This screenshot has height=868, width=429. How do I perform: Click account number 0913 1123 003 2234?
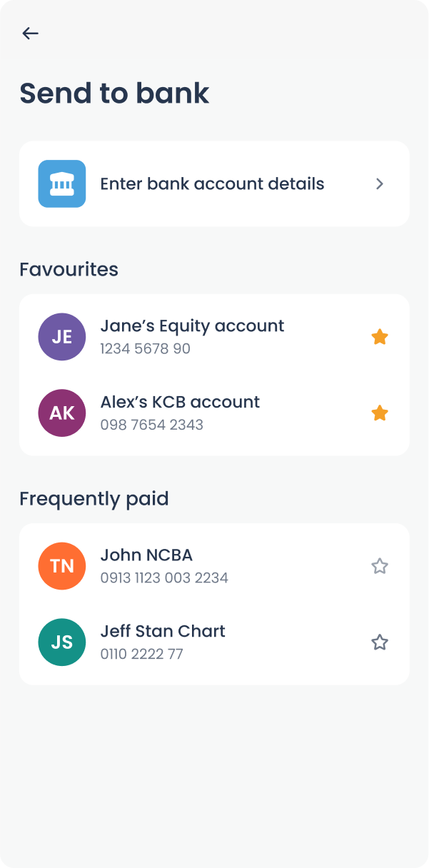coord(166,577)
